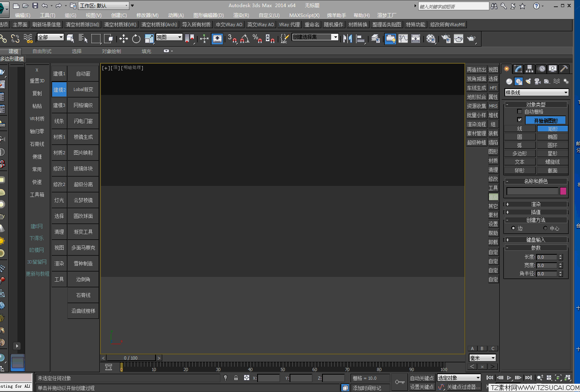Click the Cameras category icon

click(537, 81)
